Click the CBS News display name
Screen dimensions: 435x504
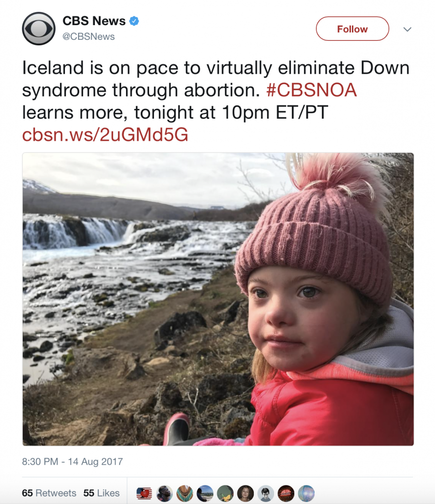click(x=93, y=21)
